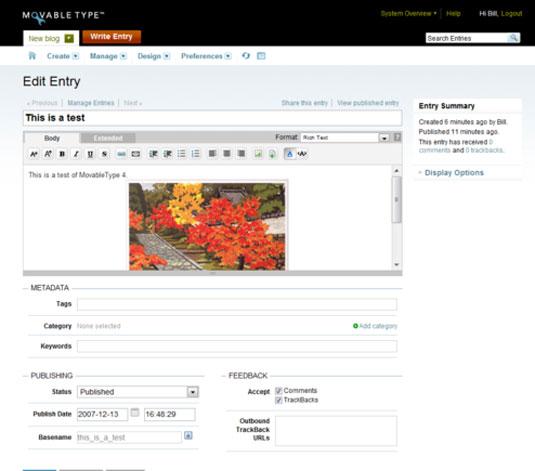The width and height of the screenshot is (535, 471).
Task: Open the Manage menu
Action: point(108,56)
